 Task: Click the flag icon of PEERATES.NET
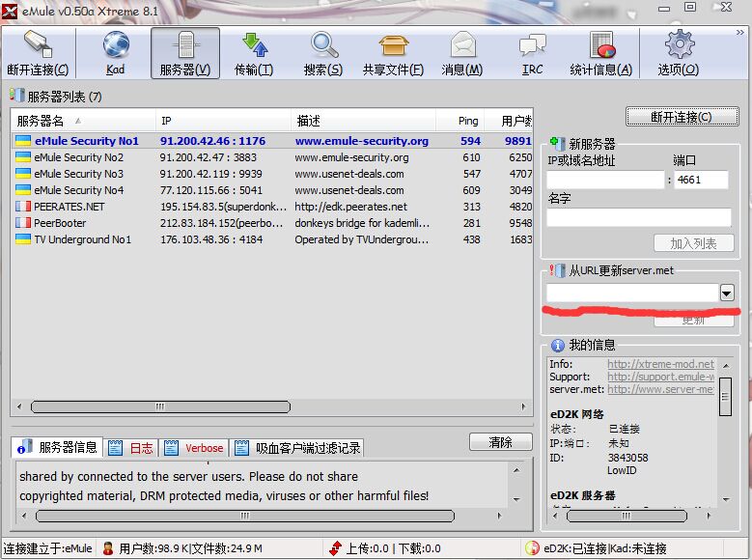coord(23,207)
